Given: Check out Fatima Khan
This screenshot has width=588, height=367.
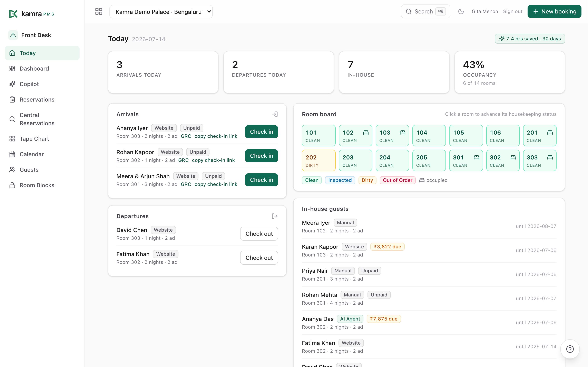Looking at the screenshot, I should tap(259, 258).
